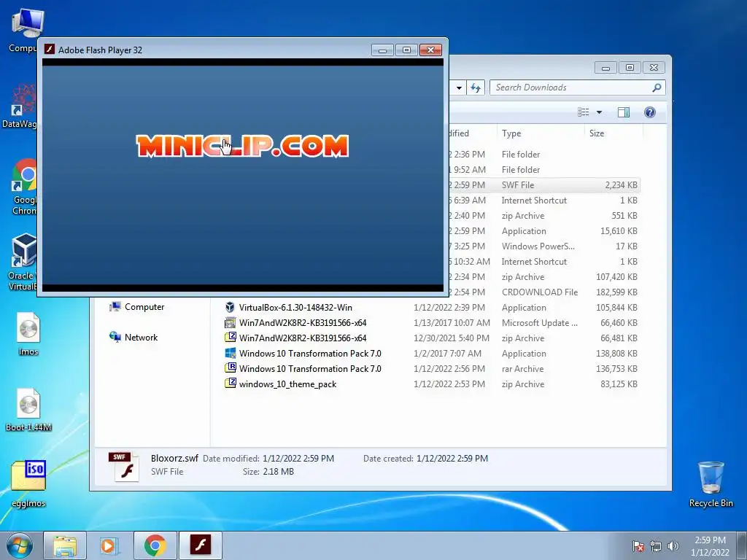Launch the Oracle VirtualBox desktop shortcut

tap(23, 262)
